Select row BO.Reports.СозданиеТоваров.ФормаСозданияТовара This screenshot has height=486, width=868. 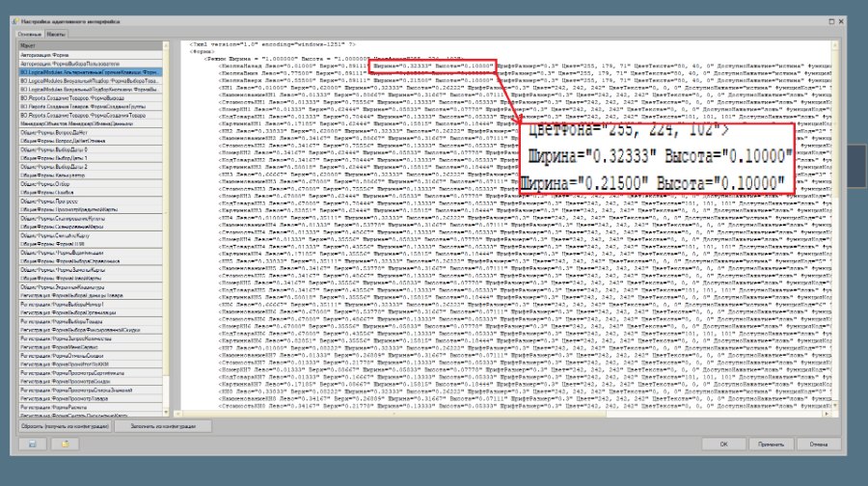pyautogui.click(x=91, y=115)
